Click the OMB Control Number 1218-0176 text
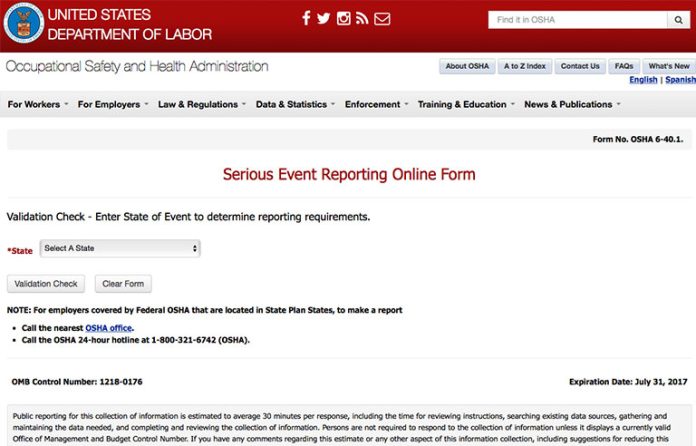The image size is (696, 446). click(x=77, y=382)
